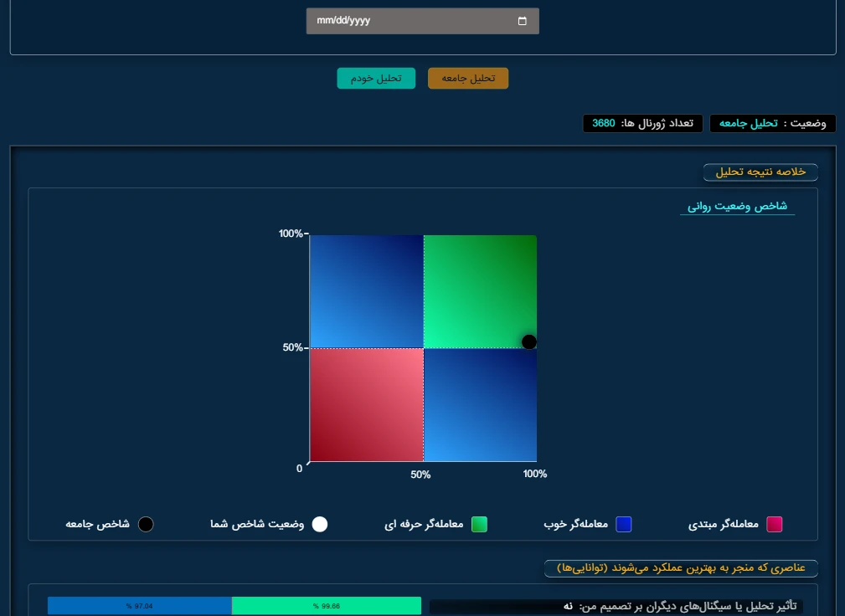Click the green معامله‌گر حرفه ای legend swatch
Screen dimensions: 845x616
pos(479,524)
